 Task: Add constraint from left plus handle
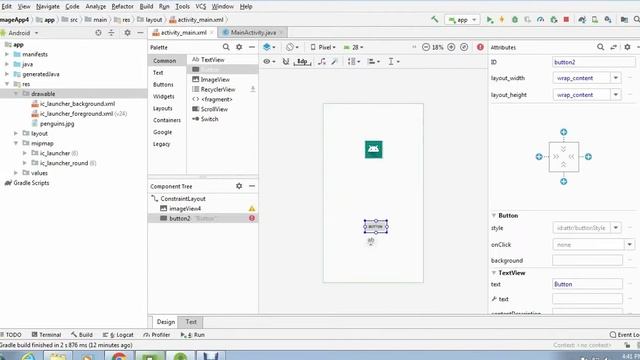(x=539, y=157)
